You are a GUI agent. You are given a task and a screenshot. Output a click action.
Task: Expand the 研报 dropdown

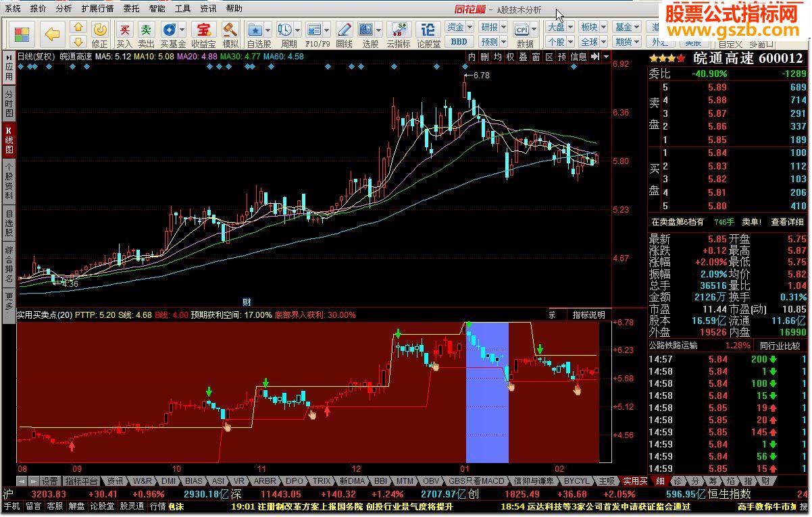(x=504, y=28)
